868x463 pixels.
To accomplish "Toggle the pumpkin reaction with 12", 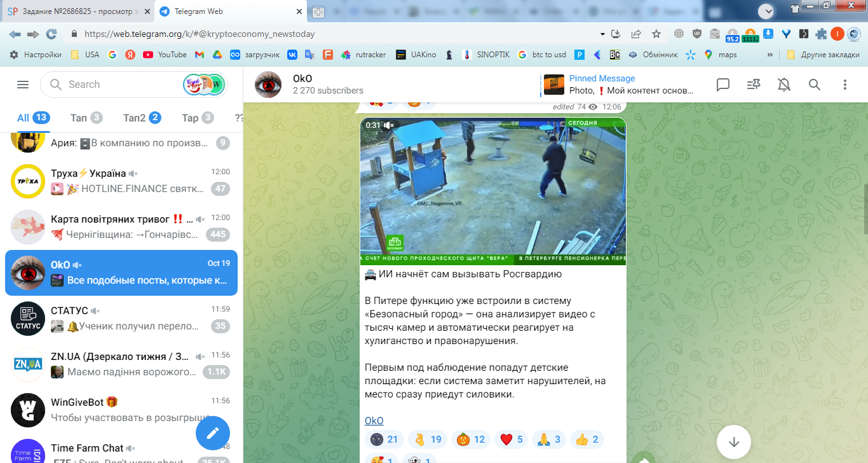I will (471, 439).
